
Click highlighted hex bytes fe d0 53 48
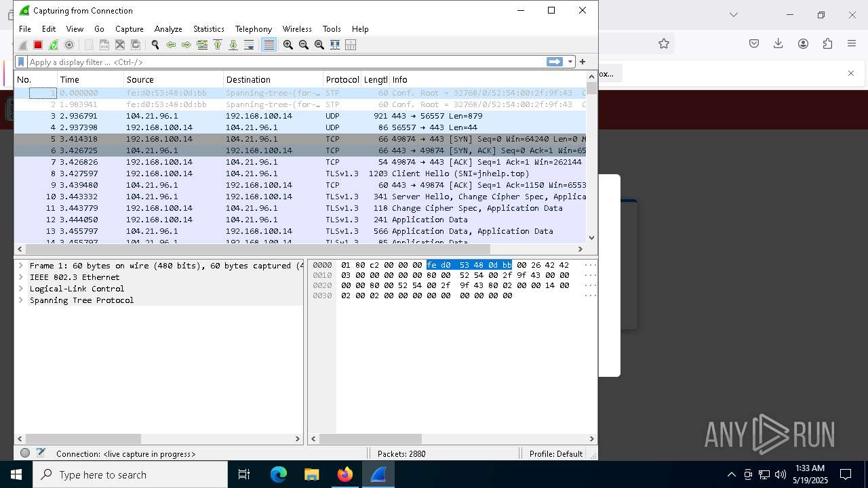(469, 265)
